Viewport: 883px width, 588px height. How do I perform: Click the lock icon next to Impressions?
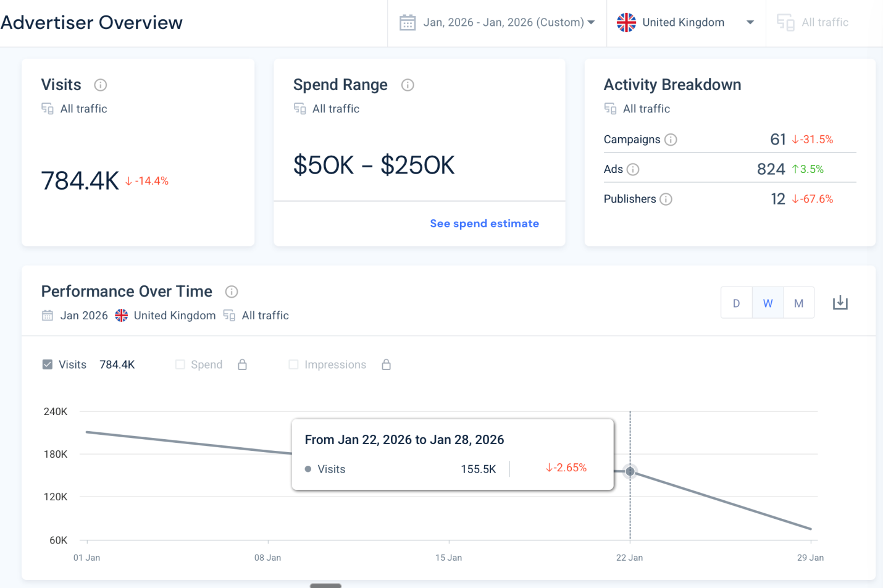pos(386,364)
